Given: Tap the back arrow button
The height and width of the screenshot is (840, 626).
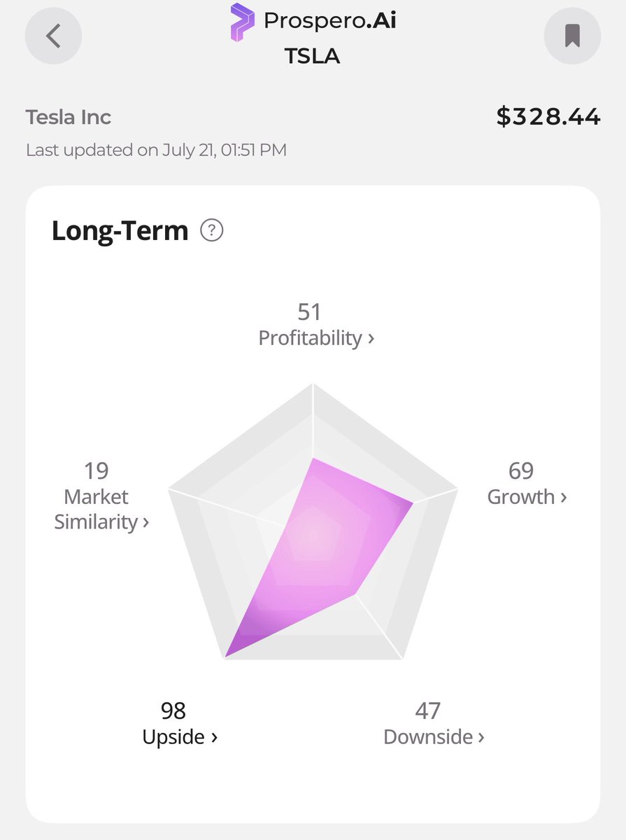Looking at the screenshot, I should tap(53, 35).
